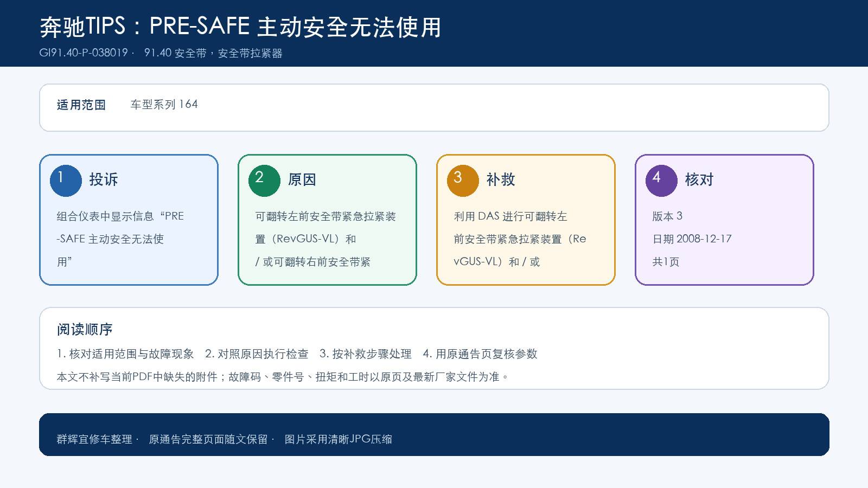Click the subtitle text 91.40 安全带，安全带拉紧器
Viewport: 868px width, 488px height.
click(213, 53)
